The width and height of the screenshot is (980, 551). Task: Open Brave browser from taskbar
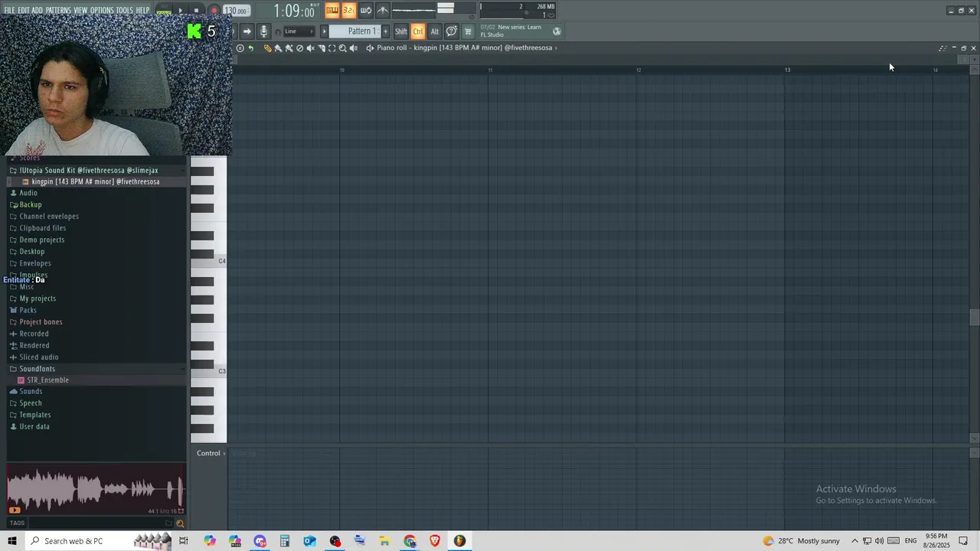pos(435,541)
